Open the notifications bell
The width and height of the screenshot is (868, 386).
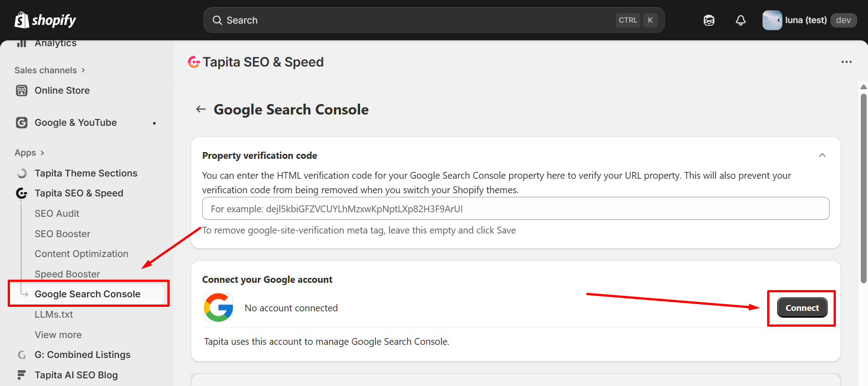740,20
